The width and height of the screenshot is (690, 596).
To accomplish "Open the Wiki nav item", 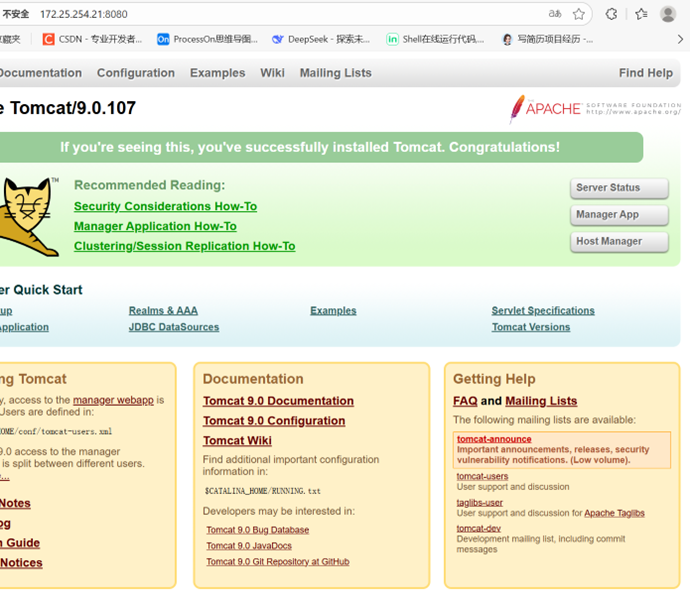I will [x=272, y=73].
